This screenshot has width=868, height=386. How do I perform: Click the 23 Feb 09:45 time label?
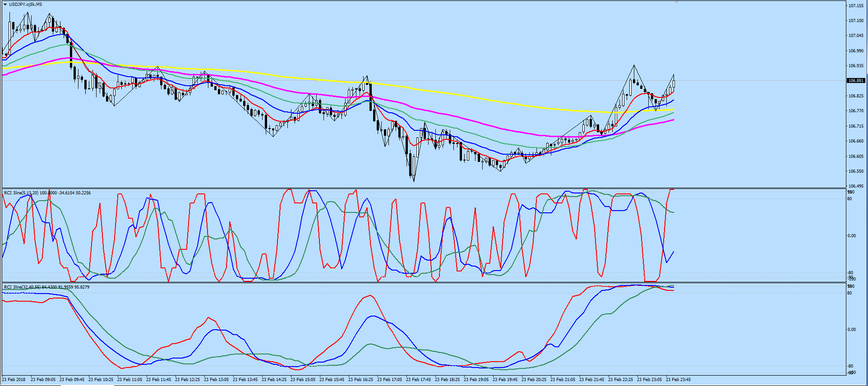[x=72, y=380]
